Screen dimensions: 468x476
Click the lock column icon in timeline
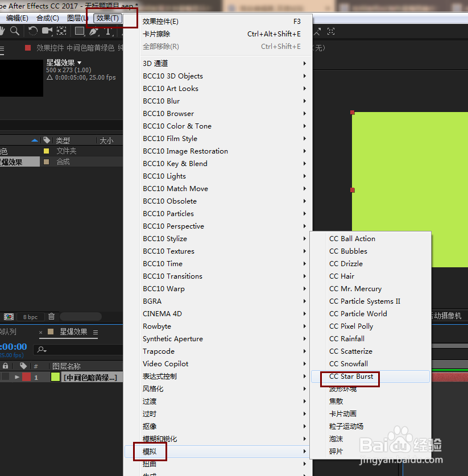[5, 366]
